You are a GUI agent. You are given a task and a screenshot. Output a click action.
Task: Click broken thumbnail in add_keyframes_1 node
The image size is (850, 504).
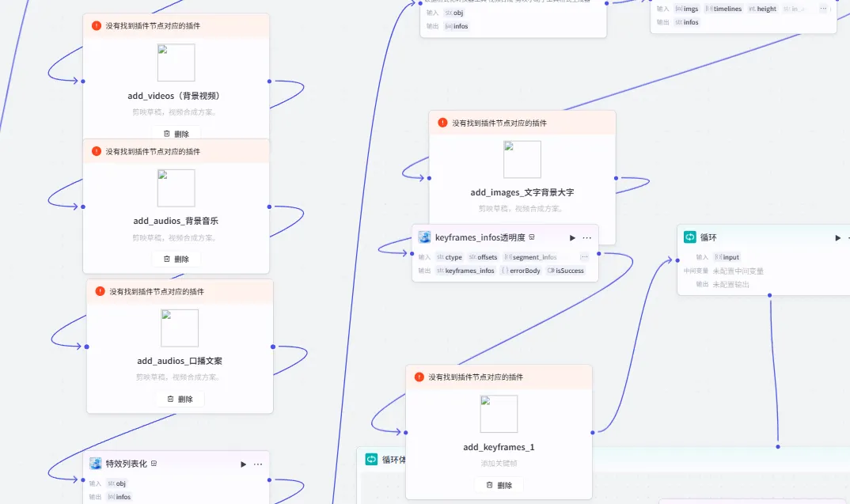[x=499, y=414]
